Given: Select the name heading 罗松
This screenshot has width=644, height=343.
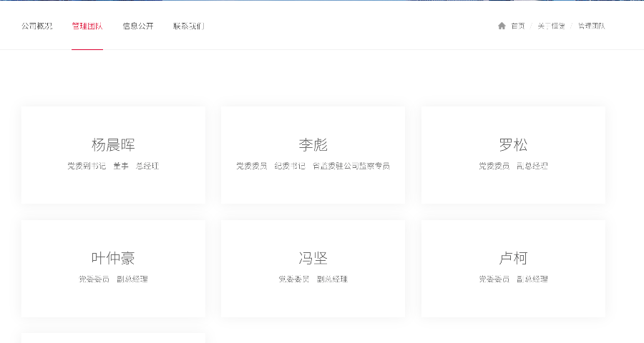Looking at the screenshot, I should tap(513, 145).
